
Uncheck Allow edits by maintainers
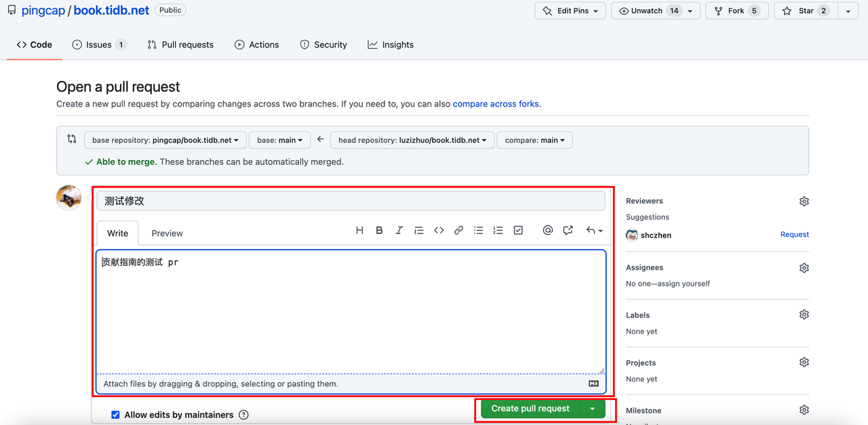point(115,415)
